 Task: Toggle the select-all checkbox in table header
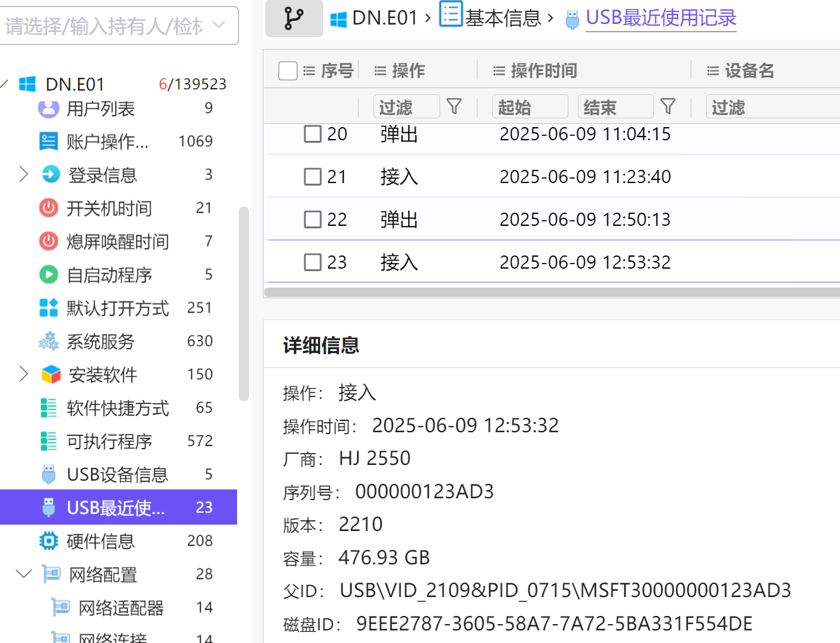(288, 70)
